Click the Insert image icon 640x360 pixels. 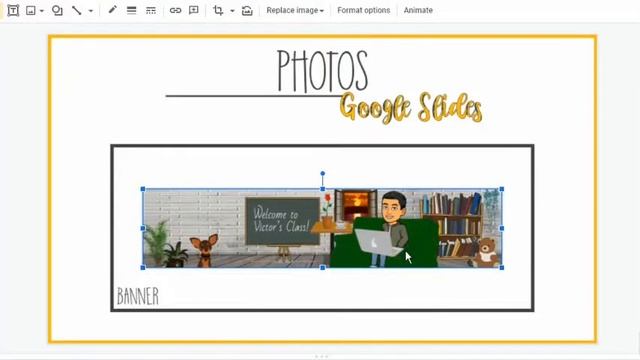(x=31, y=11)
